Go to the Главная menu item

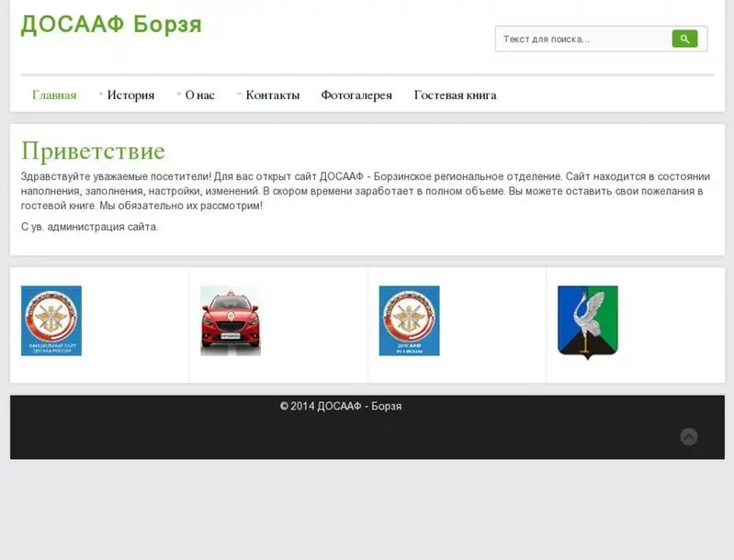[x=54, y=95]
